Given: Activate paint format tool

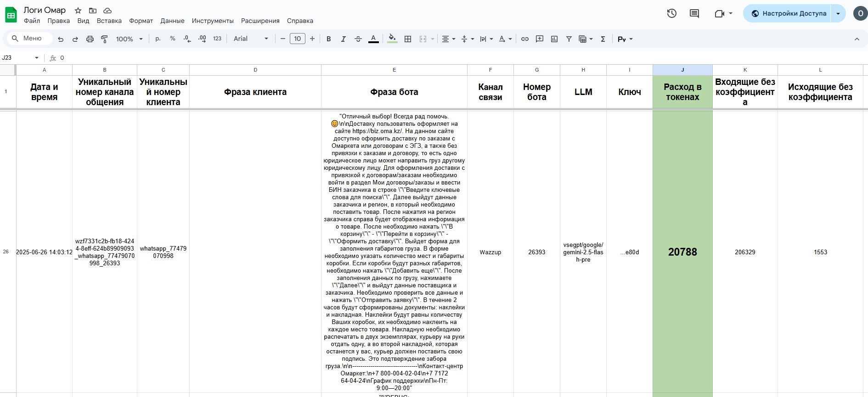Looking at the screenshot, I should pos(105,39).
